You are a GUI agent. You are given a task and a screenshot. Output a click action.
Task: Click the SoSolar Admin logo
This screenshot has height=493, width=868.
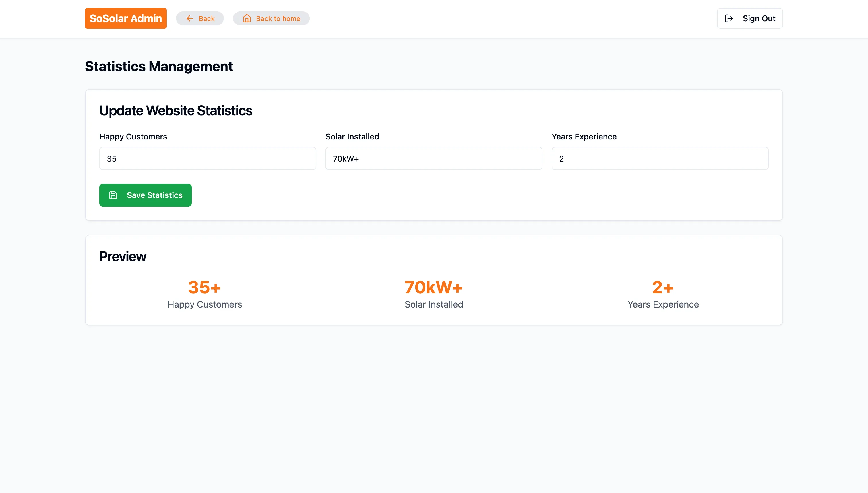pyautogui.click(x=126, y=18)
